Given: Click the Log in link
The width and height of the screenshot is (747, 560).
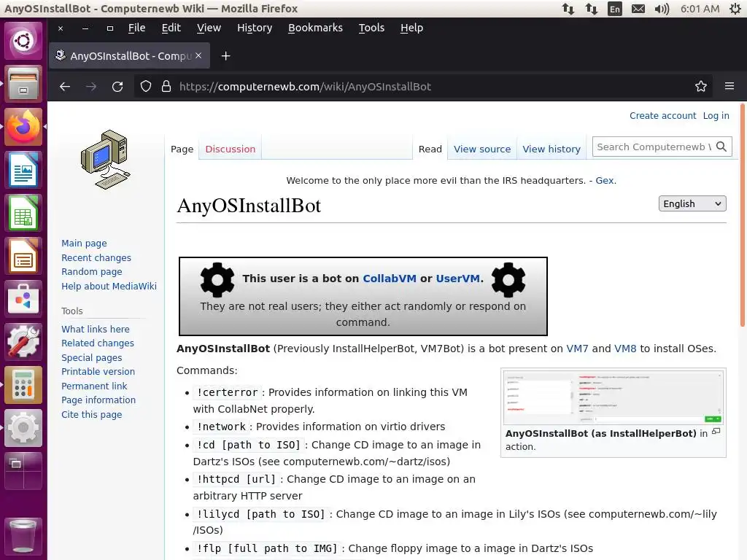Looking at the screenshot, I should click(716, 116).
